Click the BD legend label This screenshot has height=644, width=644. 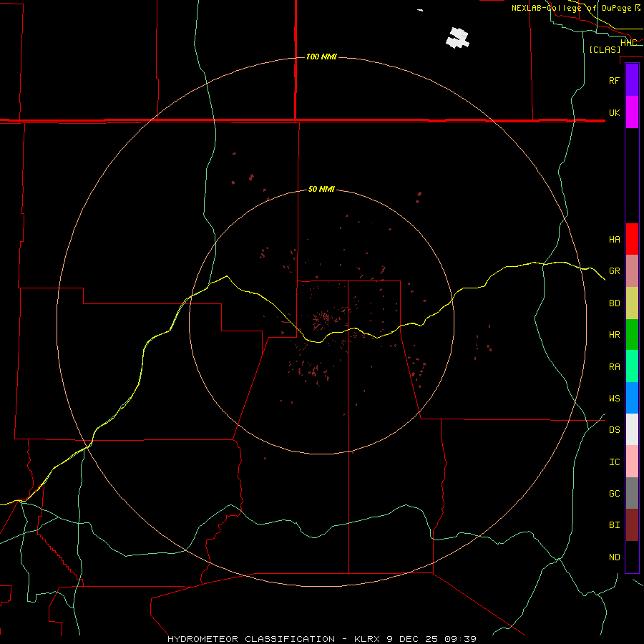pyautogui.click(x=614, y=303)
